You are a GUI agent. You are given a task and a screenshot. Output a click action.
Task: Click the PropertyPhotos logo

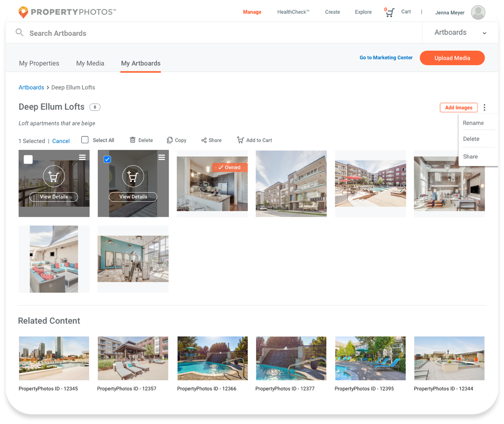67,12
